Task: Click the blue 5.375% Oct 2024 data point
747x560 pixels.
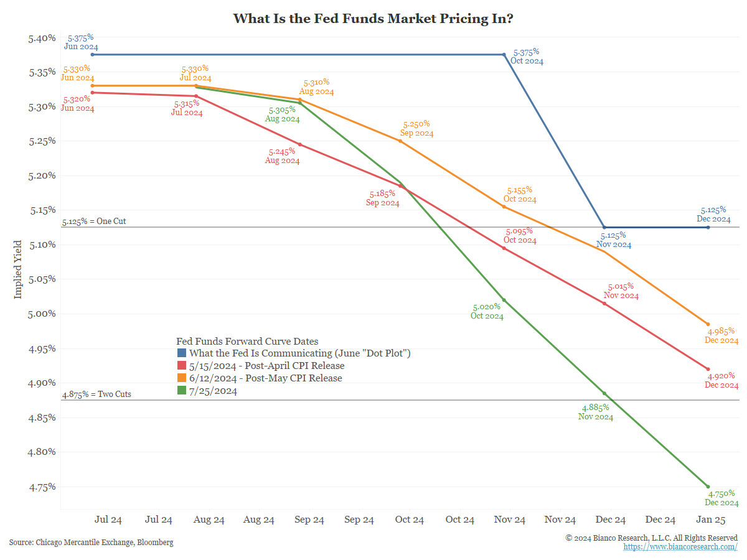Action: [x=504, y=55]
